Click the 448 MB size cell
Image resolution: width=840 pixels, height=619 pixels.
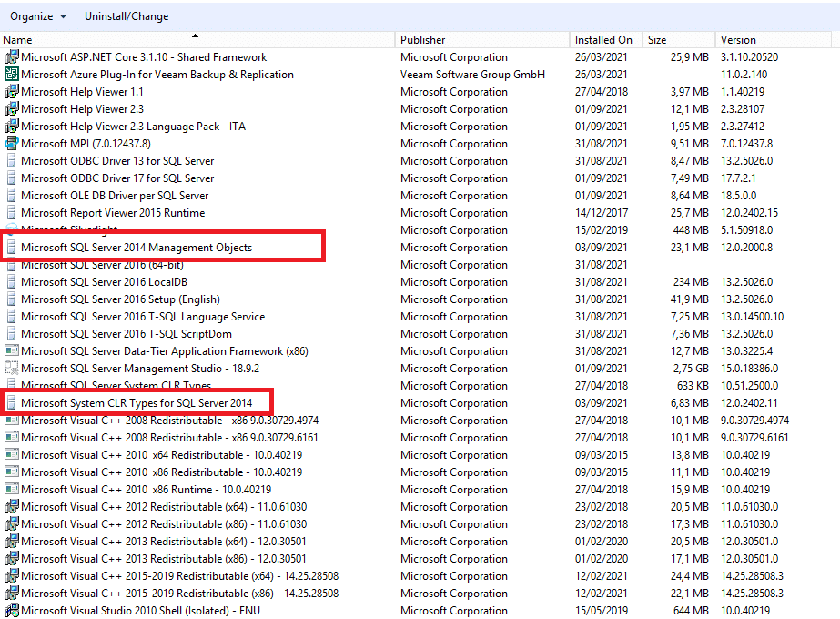(x=691, y=230)
